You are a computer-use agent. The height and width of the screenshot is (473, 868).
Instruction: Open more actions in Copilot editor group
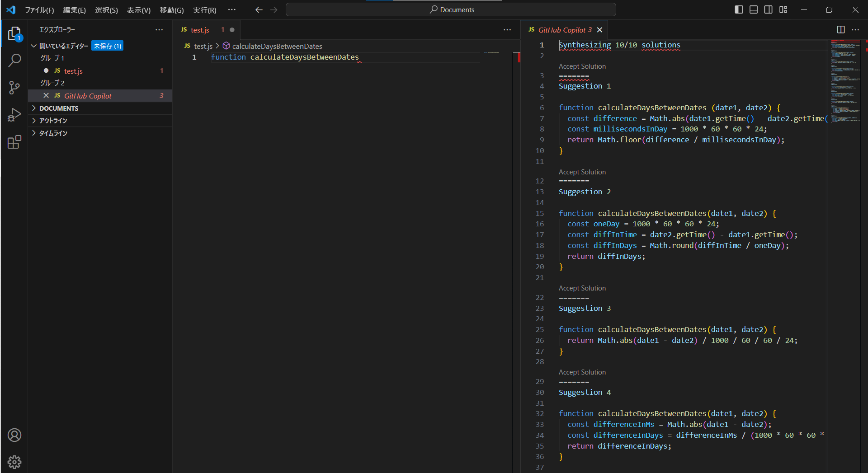pyautogui.click(x=855, y=30)
